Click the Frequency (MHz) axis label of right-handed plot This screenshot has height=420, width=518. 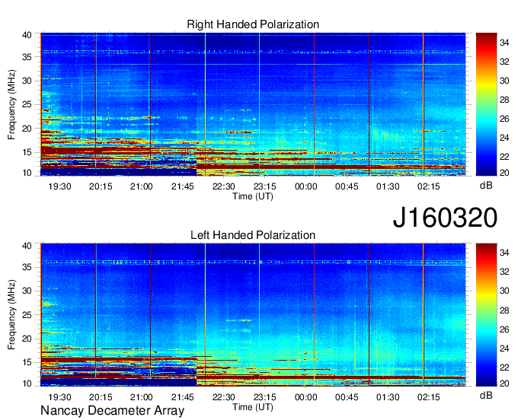tap(11, 104)
